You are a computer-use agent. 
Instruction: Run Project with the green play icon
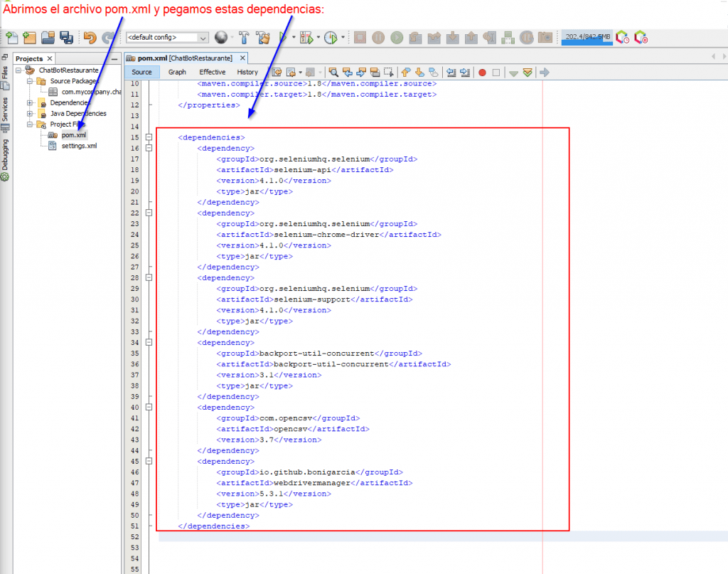283,38
